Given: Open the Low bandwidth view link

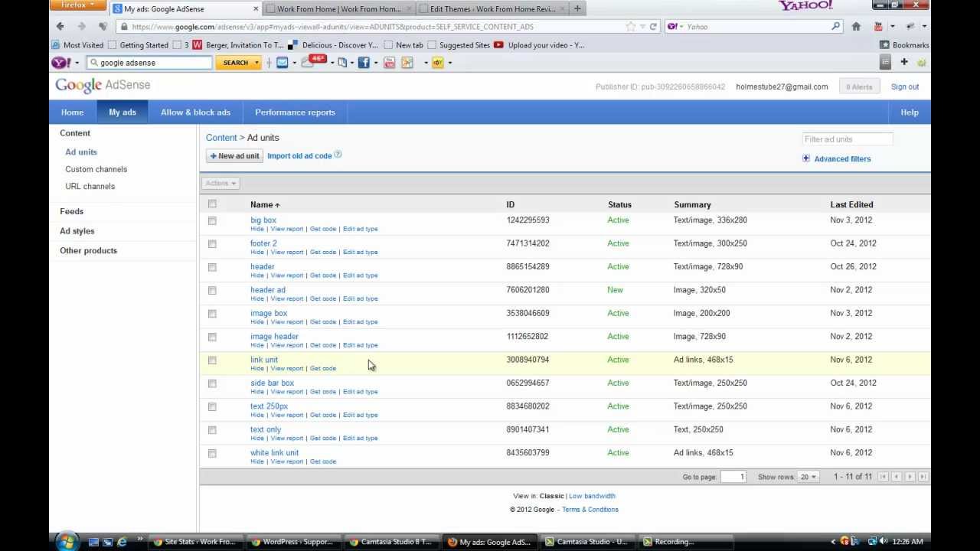Looking at the screenshot, I should click(592, 496).
